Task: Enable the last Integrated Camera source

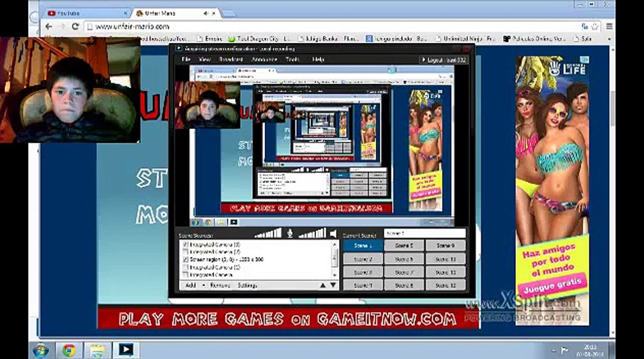Action: (185, 275)
